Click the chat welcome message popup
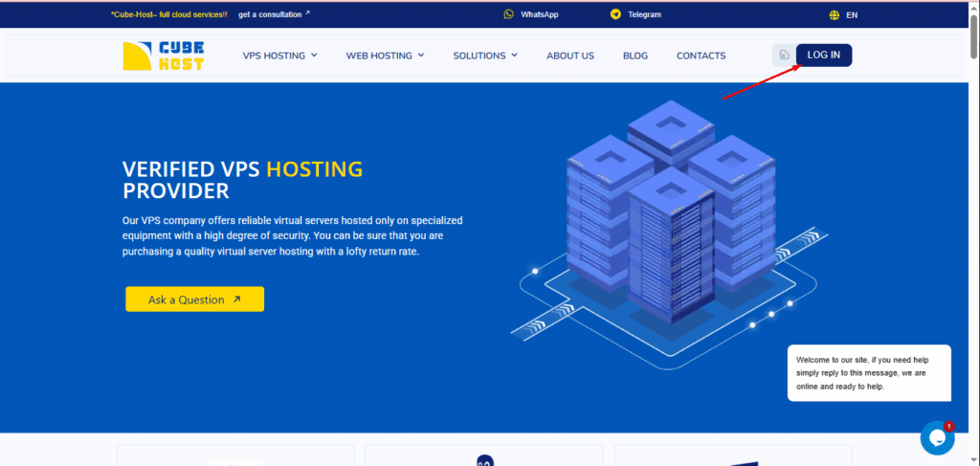This screenshot has width=980, height=466. (869, 373)
